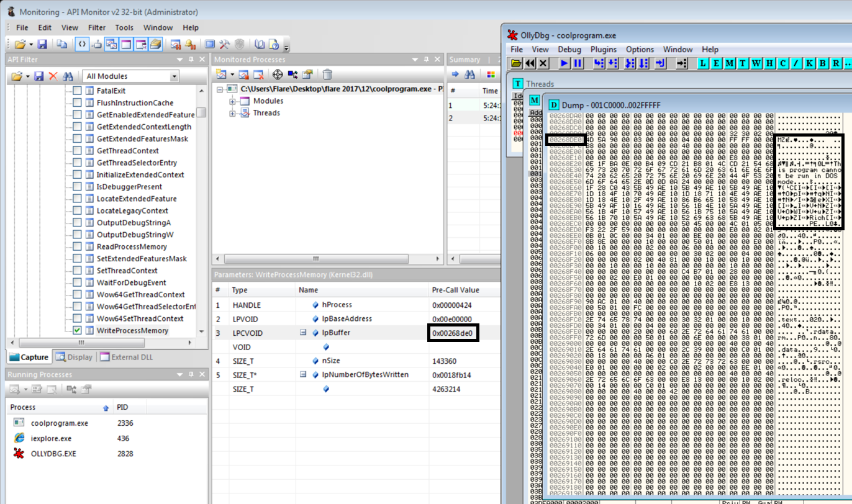The image size is (852, 504).
Task: Toggle the braces API view icon in main toolbar
Action: [x=82, y=44]
